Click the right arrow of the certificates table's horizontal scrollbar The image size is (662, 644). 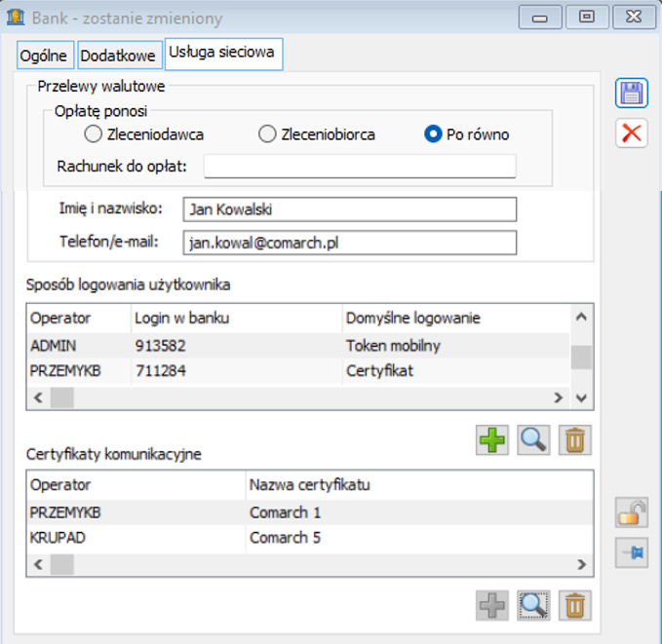[x=581, y=564]
